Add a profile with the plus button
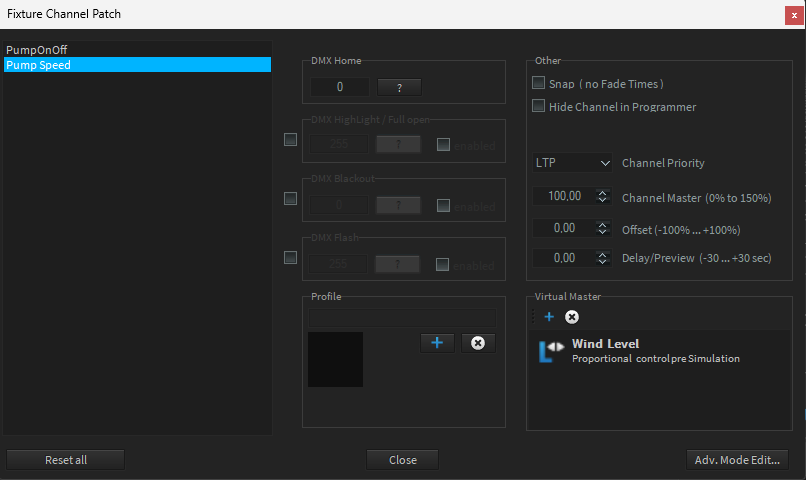The width and height of the screenshot is (806, 480). (x=436, y=343)
